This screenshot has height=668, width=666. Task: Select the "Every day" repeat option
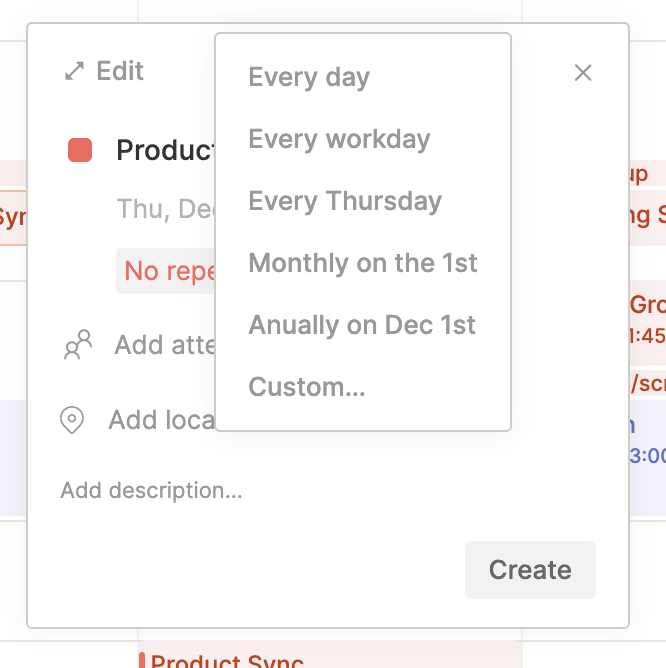pos(309,77)
